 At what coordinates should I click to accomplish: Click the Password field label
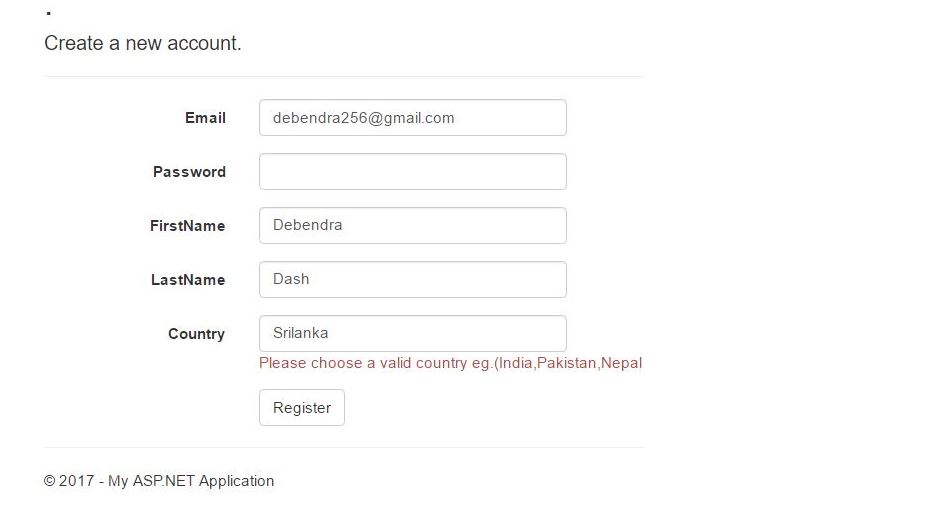[189, 172]
